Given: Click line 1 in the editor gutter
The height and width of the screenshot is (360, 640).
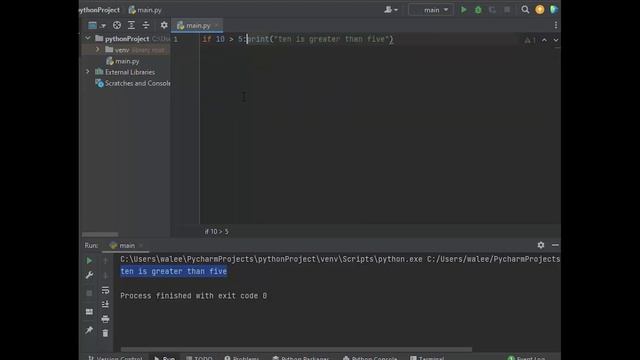Looking at the screenshot, I should pyautogui.click(x=176, y=39).
